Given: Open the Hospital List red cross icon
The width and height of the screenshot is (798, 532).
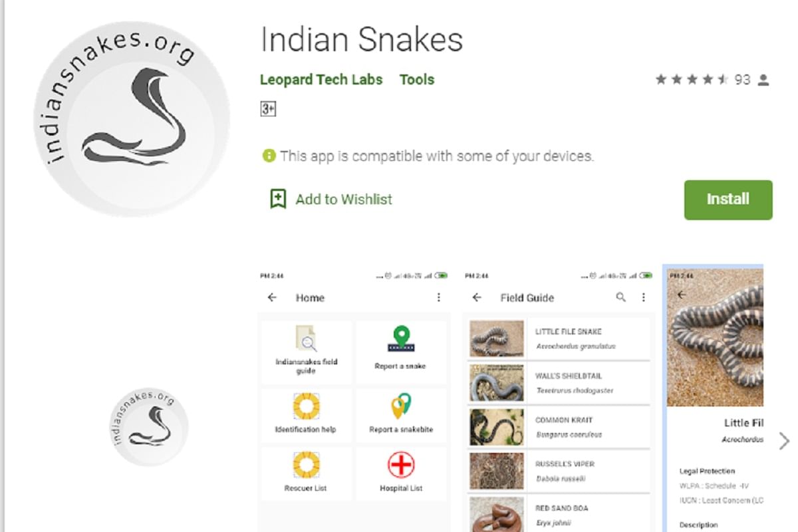Looking at the screenshot, I should click(x=401, y=465).
